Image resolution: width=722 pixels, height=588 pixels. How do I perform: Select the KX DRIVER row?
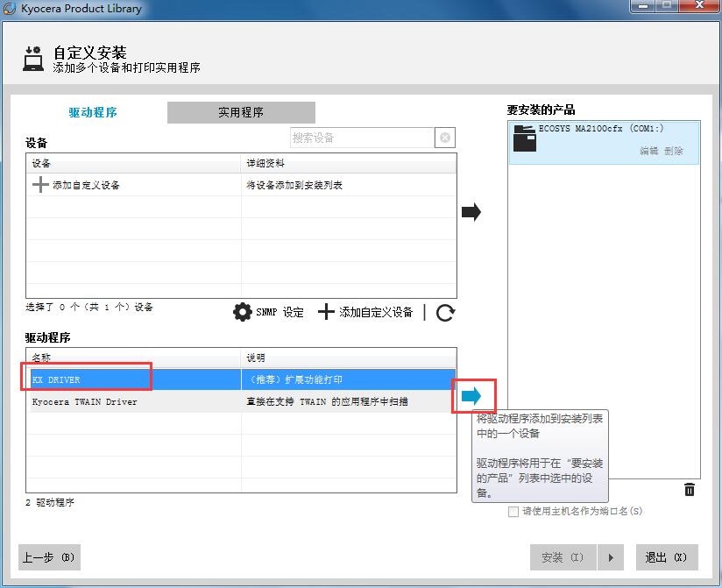click(x=241, y=379)
